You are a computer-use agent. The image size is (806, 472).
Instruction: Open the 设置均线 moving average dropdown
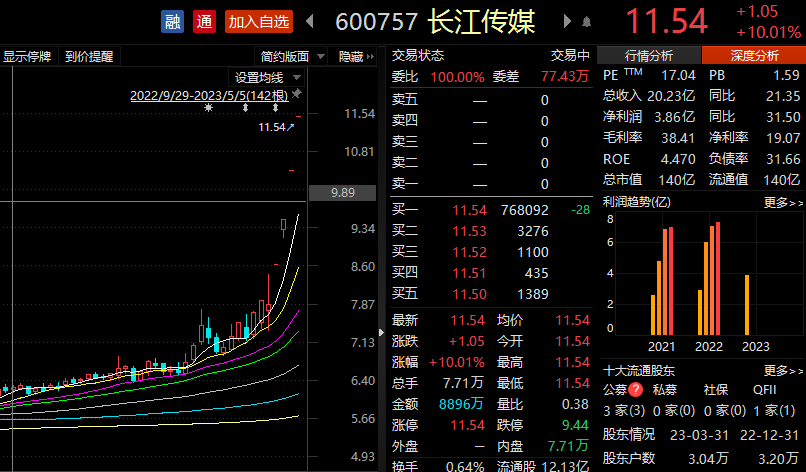(x=267, y=78)
